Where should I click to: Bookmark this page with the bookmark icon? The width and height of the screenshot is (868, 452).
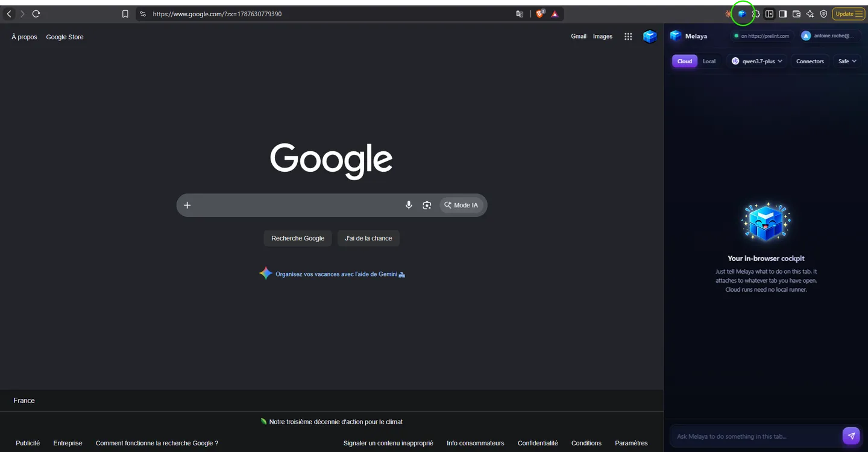[x=125, y=14]
